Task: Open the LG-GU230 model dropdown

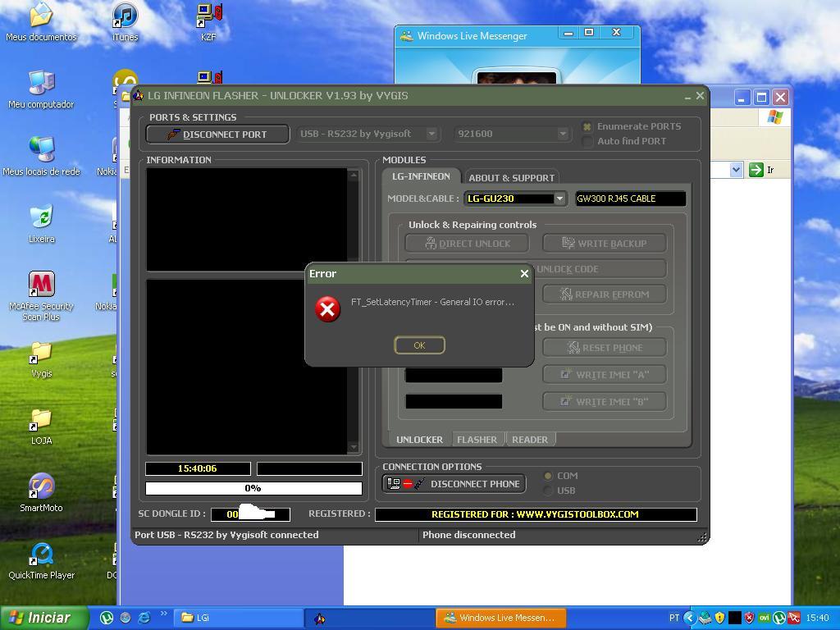Action: tap(559, 199)
